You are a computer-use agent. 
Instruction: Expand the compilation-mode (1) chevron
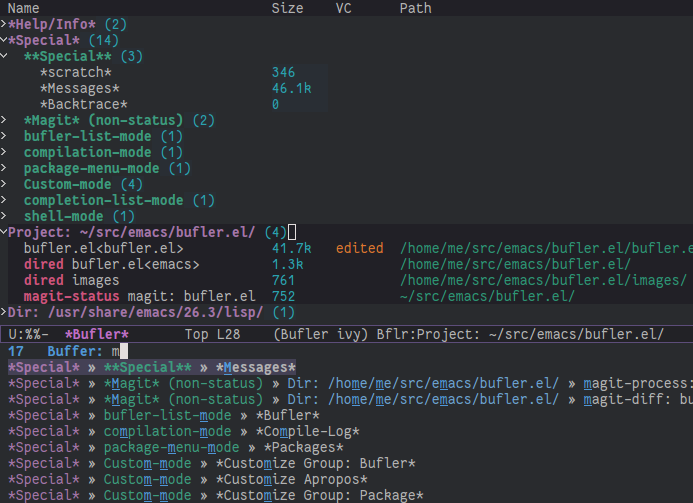pos(4,152)
